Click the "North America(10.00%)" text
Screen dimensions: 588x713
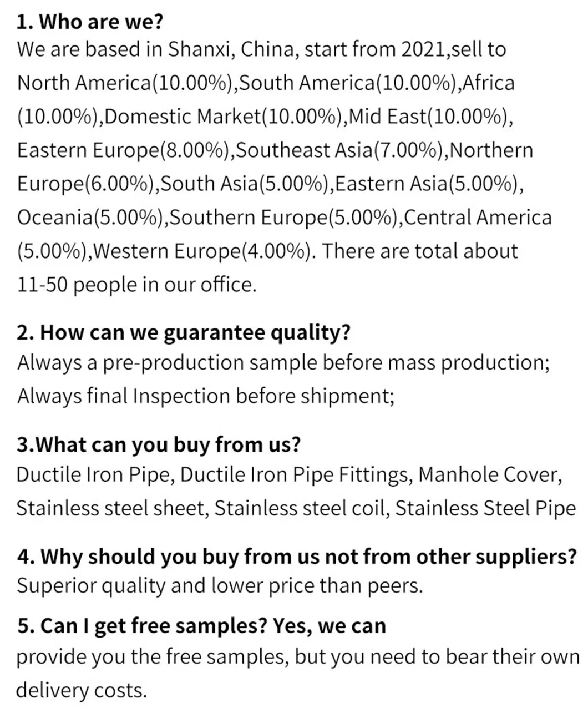pos(124,83)
